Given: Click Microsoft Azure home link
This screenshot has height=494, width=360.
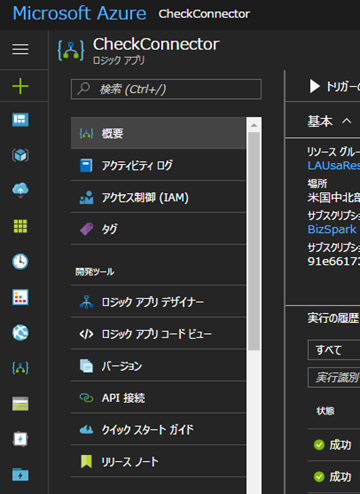Looking at the screenshot, I should click(79, 13).
